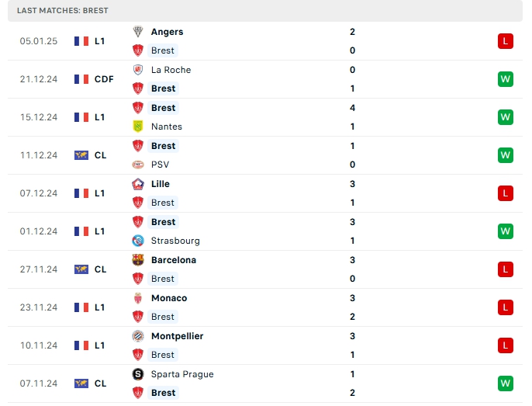Click the green W badge for La Roche match
This screenshot has height=406, width=532.
click(x=506, y=79)
